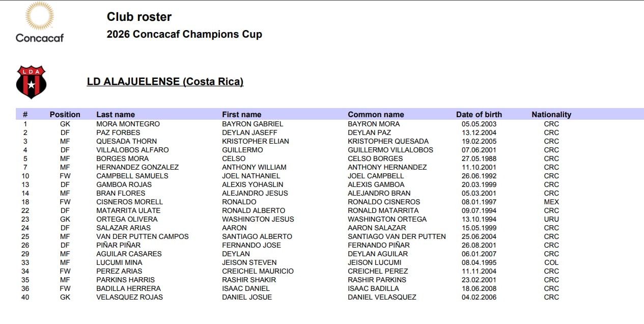Image resolution: width=644 pixels, height=324 pixels.
Task: Click the Concacaf logo
Action: pos(39,22)
